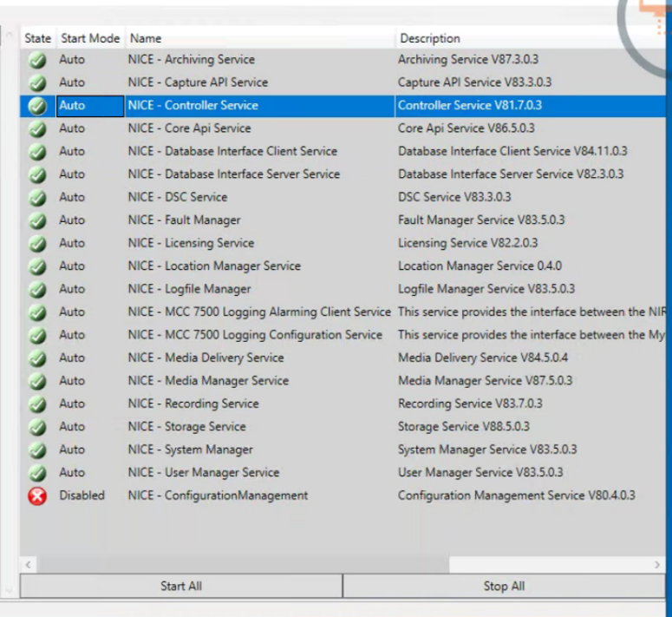Click description Media Delivery Service V84.5.0.4
Image resolution: width=672 pixels, height=617 pixels.
(483, 358)
